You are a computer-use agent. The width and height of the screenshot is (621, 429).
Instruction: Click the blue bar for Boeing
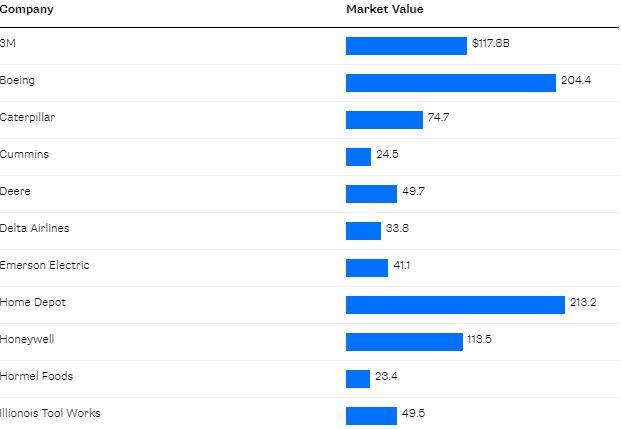click(450, 82)
